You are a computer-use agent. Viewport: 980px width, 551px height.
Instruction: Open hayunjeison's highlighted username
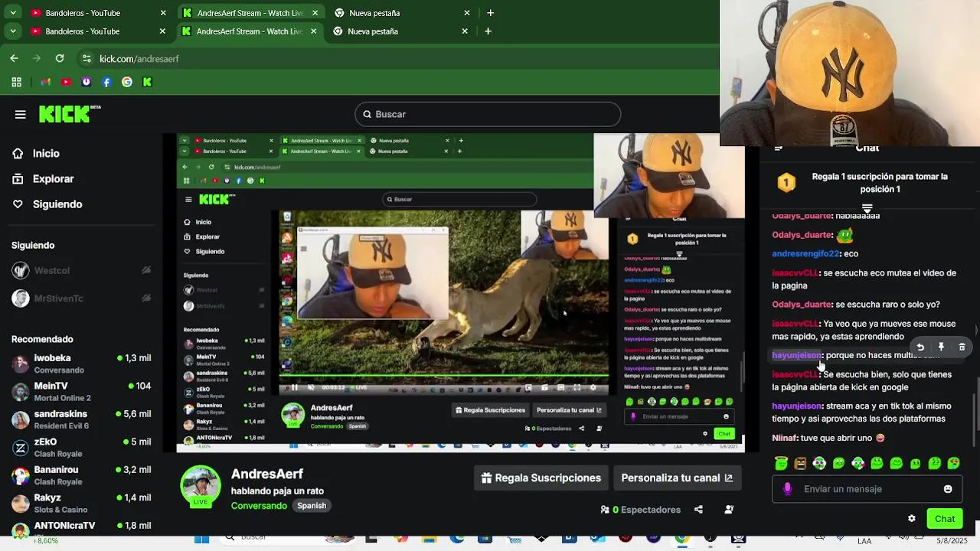coord(796,355)
